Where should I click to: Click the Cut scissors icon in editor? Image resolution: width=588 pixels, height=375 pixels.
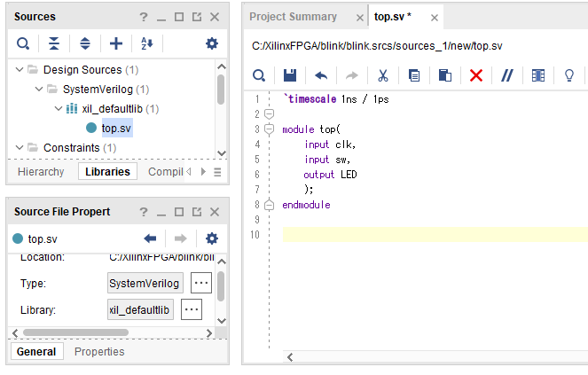coord(383,76)
